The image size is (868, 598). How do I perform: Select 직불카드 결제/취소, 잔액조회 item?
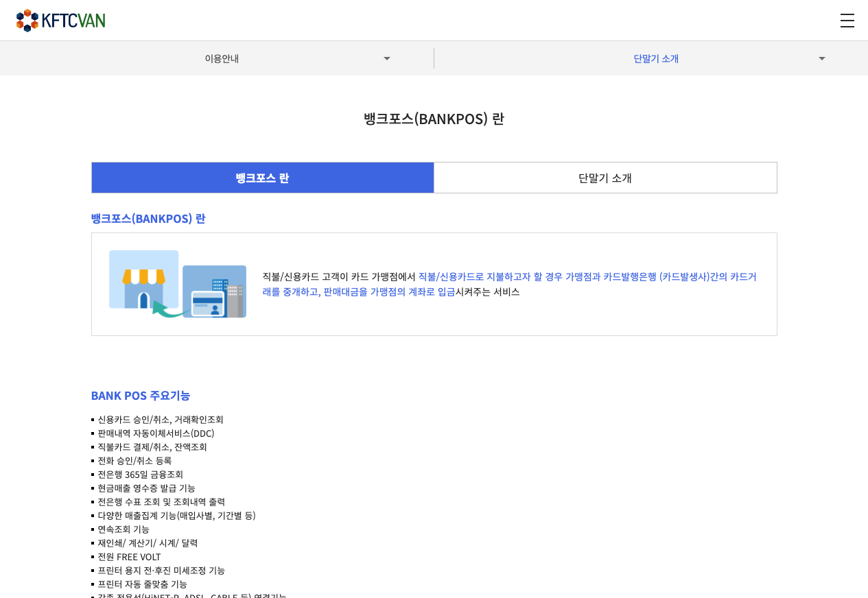pos(152,446)
